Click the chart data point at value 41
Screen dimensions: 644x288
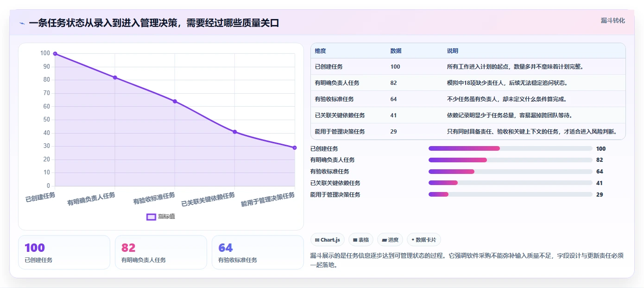pos(235,132)
